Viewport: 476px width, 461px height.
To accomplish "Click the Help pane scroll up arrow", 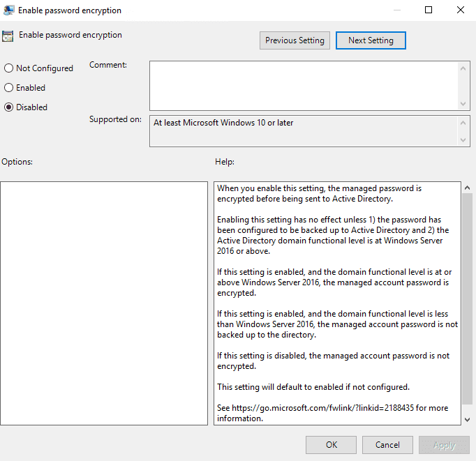I will coord(467,188).
